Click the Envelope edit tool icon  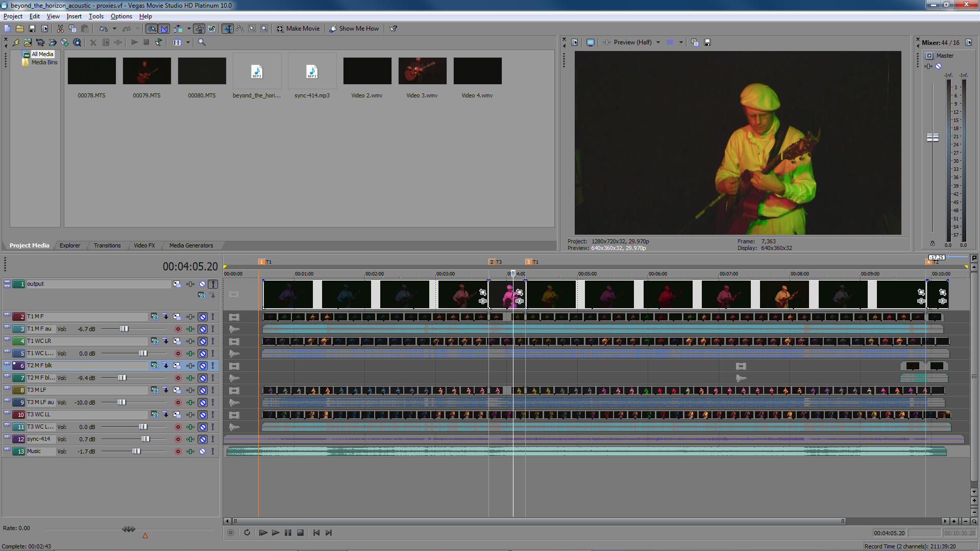pos(240,29)
